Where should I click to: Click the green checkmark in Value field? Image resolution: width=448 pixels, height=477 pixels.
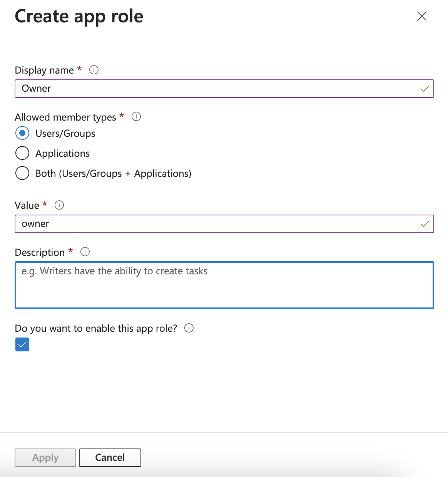(x=425, y=223)
